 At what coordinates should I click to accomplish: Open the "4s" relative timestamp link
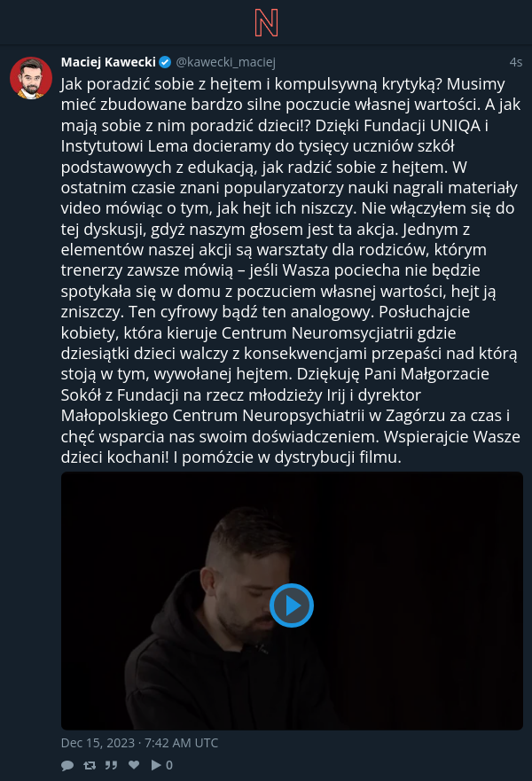[515, 62]
